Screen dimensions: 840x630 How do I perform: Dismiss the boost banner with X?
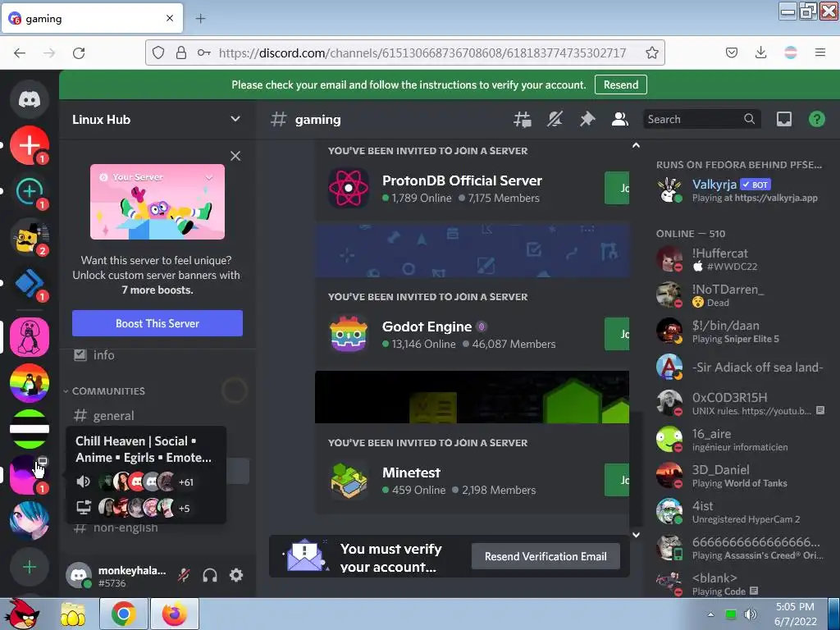pos(235,156)
